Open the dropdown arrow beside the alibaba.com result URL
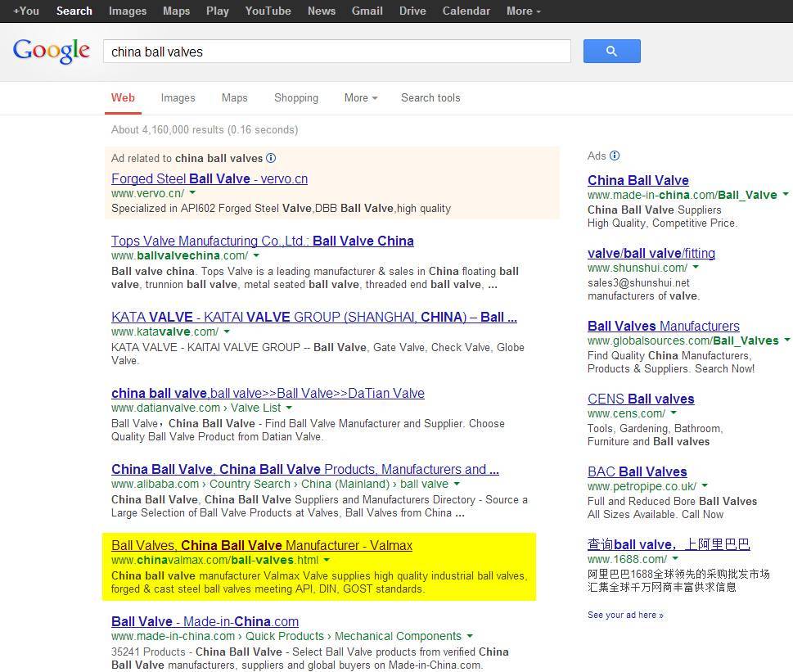 pyautogui.click(x=457, y=484)
